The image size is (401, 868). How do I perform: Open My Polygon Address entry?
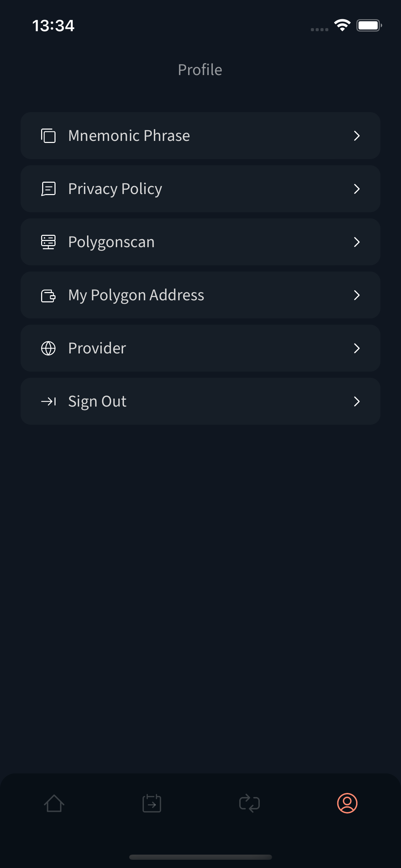click(136, 295)
